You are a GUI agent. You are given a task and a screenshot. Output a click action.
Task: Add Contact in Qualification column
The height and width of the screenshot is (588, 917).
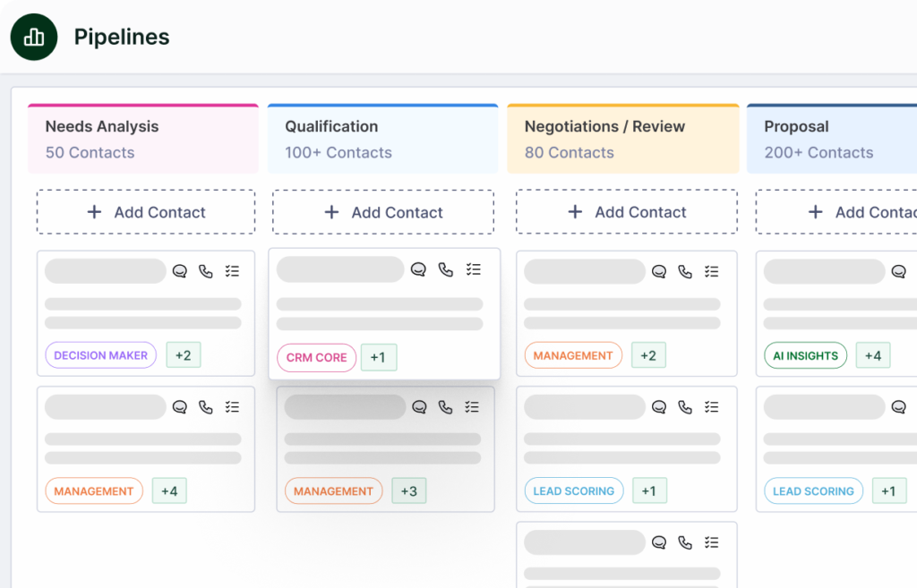(383, 212)
